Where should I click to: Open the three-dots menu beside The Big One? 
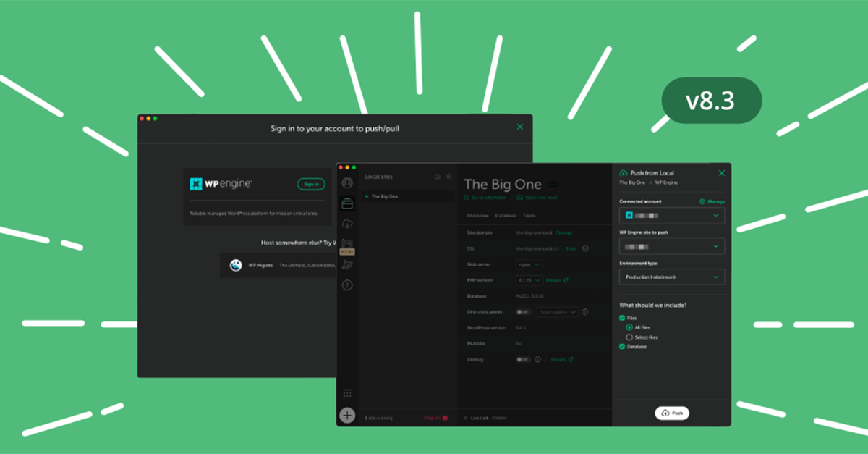554,184
